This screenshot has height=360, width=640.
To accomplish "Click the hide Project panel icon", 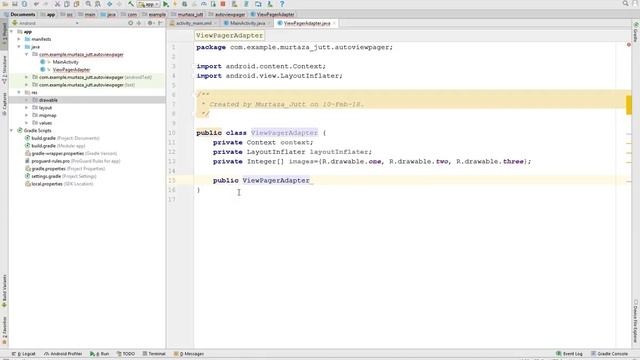I will (160, 23).
